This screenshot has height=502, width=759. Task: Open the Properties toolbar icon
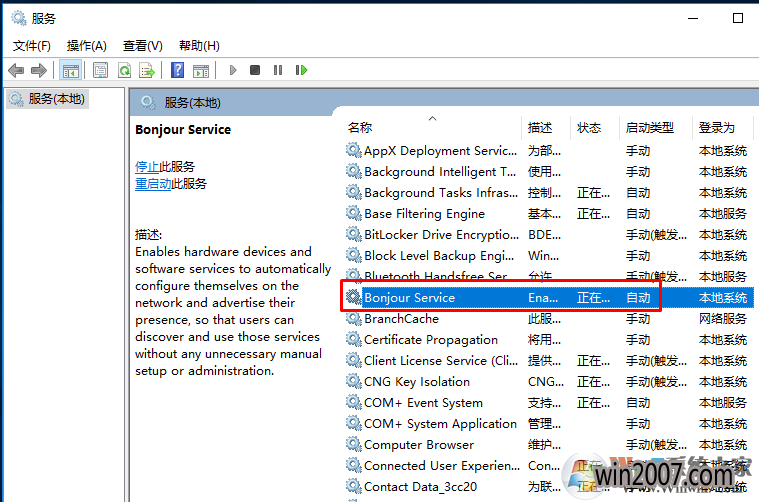pos(100,71)
